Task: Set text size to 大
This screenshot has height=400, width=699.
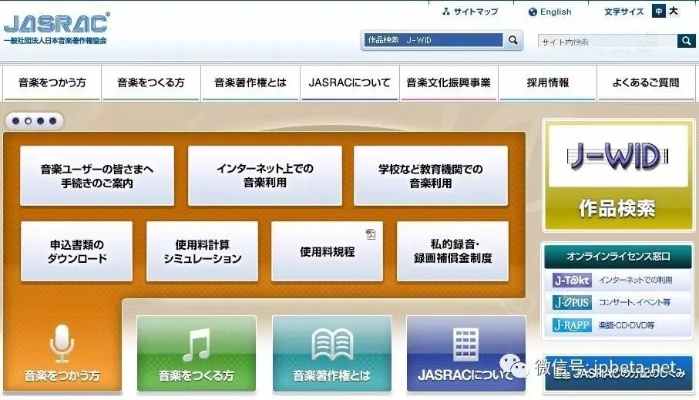Action: click(x=673, y=11)
